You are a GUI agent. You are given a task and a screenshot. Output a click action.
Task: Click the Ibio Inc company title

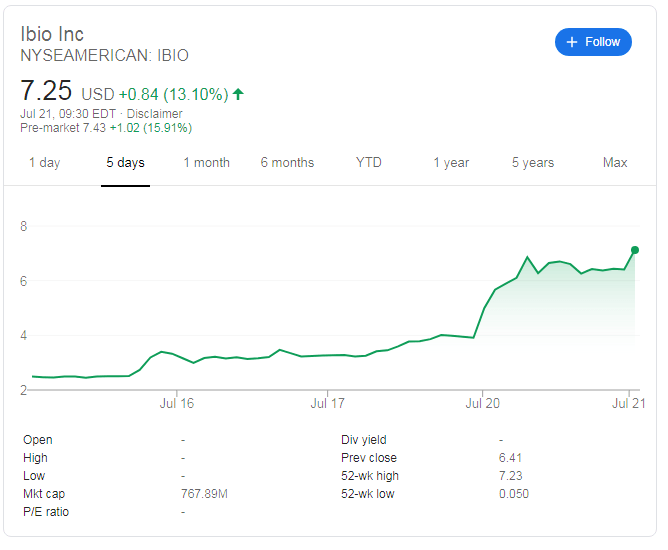click(52, 34)
